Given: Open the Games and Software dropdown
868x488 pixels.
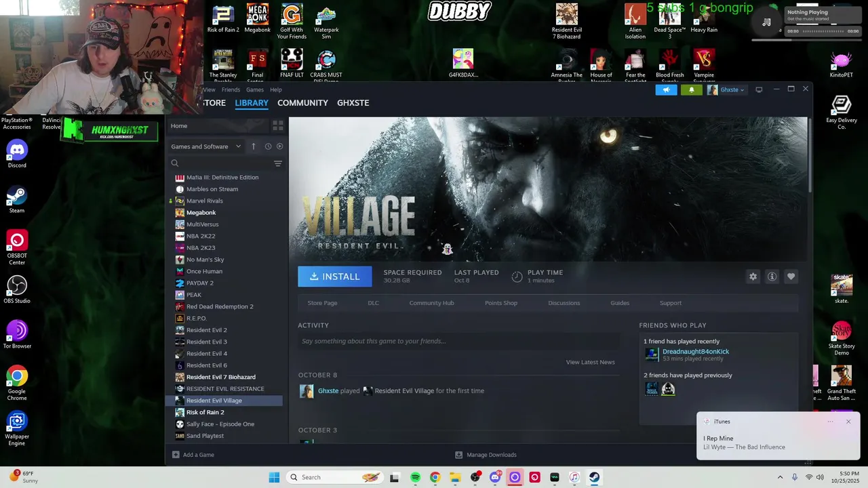Looking at the screenshot, I should tap(206, 146).
